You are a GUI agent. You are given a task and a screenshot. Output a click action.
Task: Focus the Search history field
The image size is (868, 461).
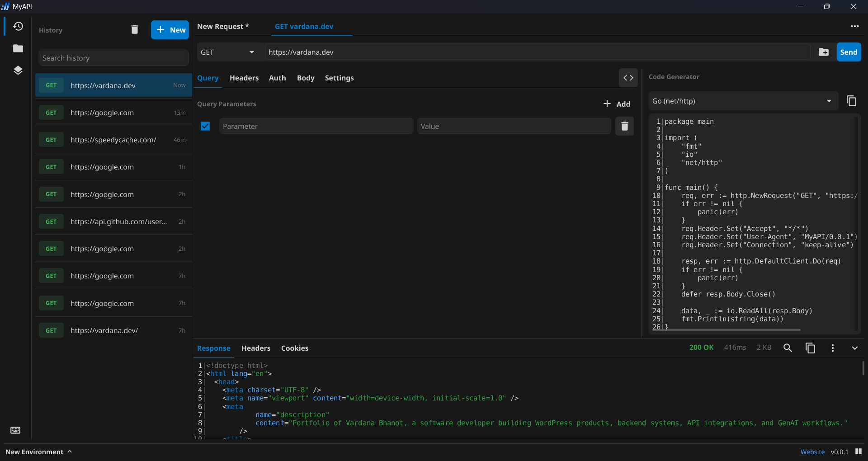coord(113,58)
